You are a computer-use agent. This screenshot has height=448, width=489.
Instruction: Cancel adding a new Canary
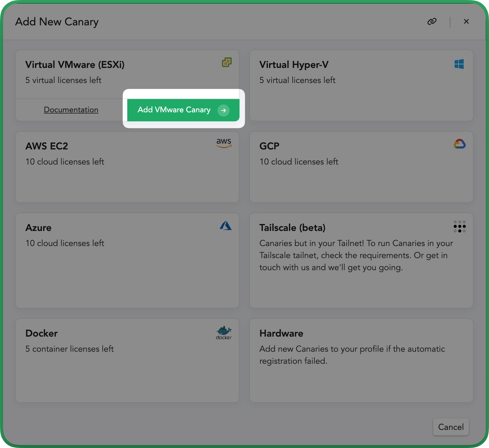pyautogui.click(x=451, y=427)
